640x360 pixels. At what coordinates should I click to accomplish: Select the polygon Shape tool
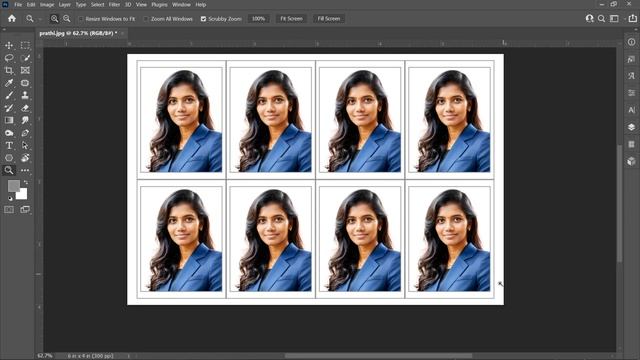pos(9,158)
